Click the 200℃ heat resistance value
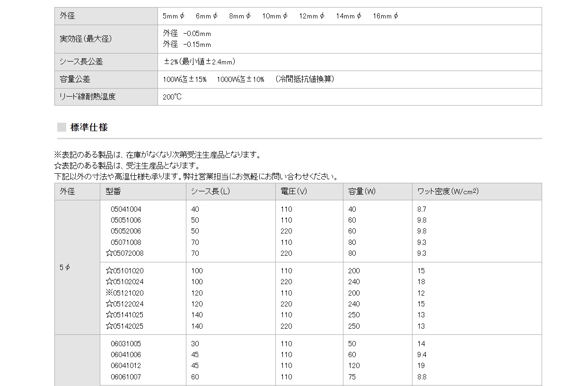Viewport: 588px width, 386px height. 172,97
